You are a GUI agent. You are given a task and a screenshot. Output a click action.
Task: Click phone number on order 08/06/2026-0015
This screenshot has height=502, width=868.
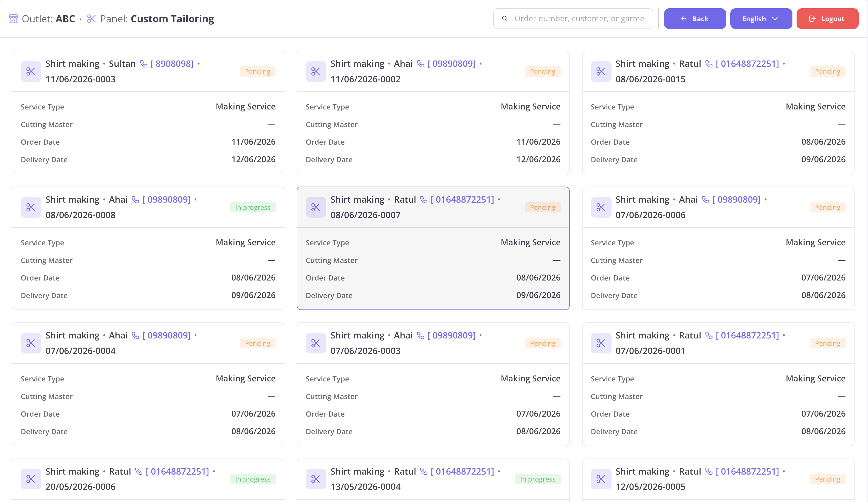click(747, 64)
